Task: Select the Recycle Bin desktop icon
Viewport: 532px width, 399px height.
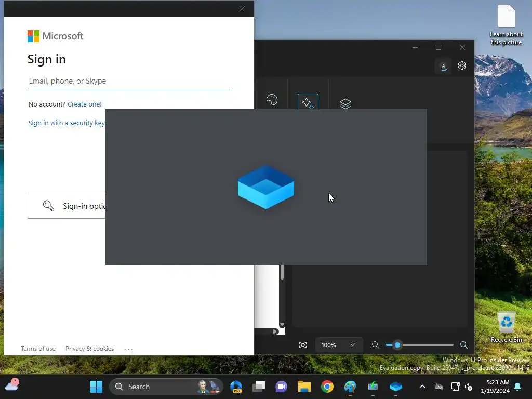Action: pos(506,327)
